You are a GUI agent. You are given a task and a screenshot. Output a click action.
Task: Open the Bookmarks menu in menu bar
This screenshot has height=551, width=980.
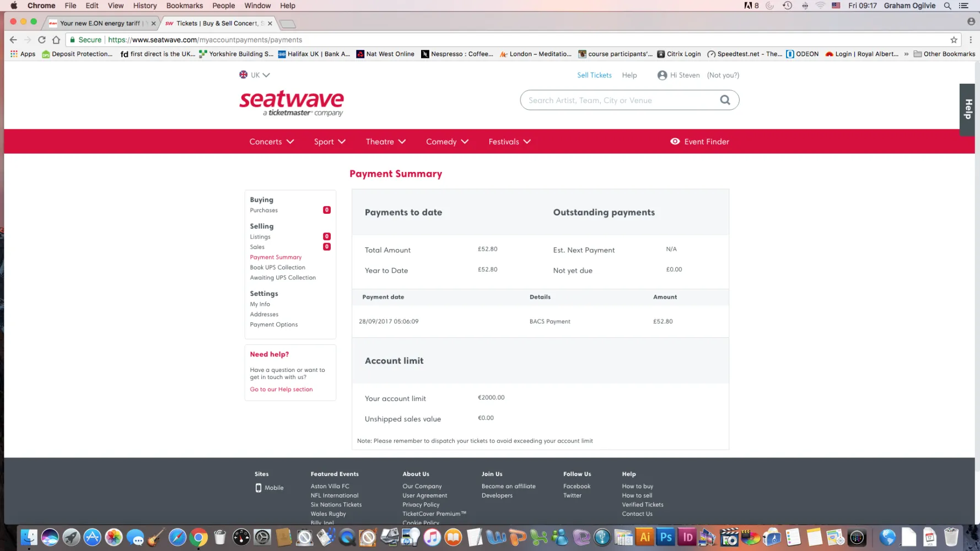pos(184,6)
